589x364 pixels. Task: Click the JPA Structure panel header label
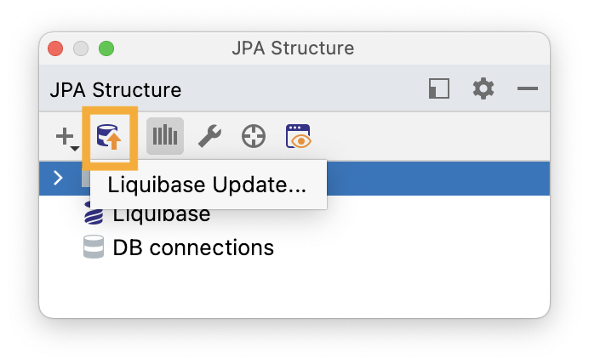[116, 90]
